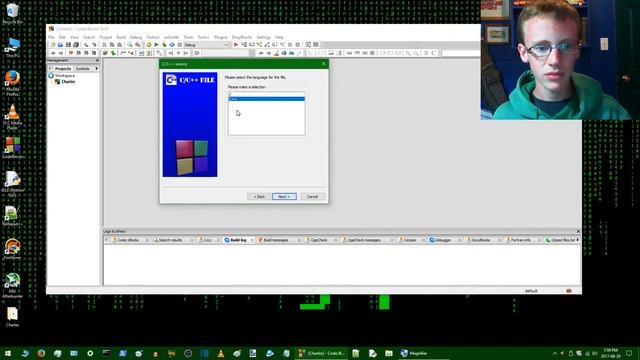Click the Open file toolbar icon
Image resolution: width=640 pixels, height=360 pixels.
click(60, 44)
